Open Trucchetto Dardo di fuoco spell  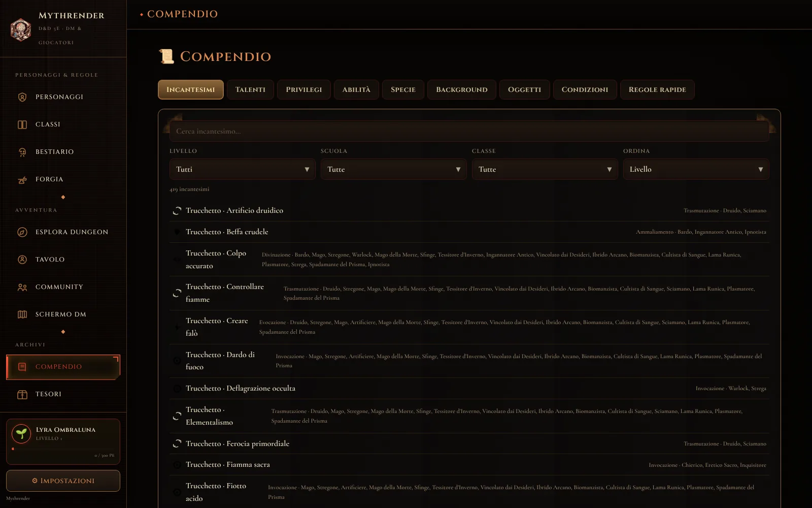(x=469, y=361)
